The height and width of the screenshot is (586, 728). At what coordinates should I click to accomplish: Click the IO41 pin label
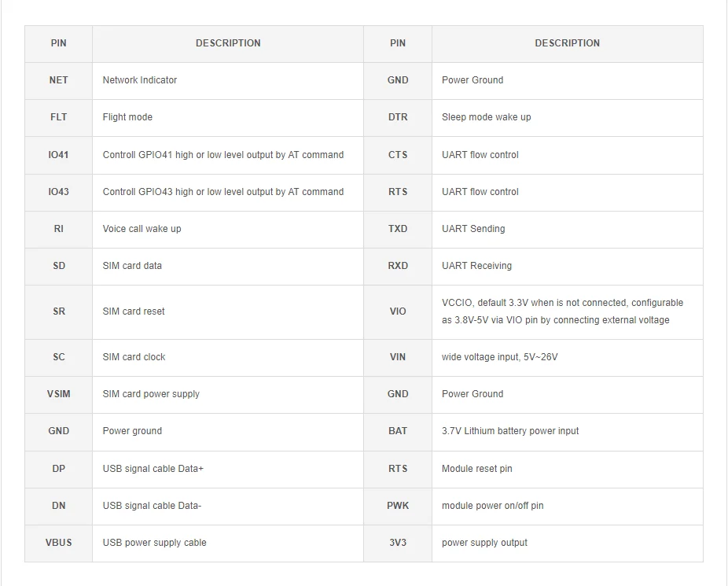59,155
